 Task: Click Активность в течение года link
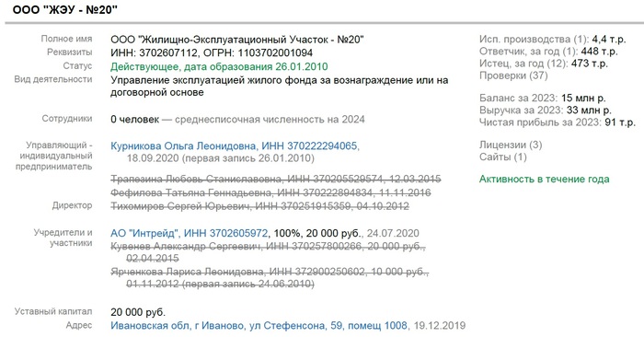pos(545,180)
